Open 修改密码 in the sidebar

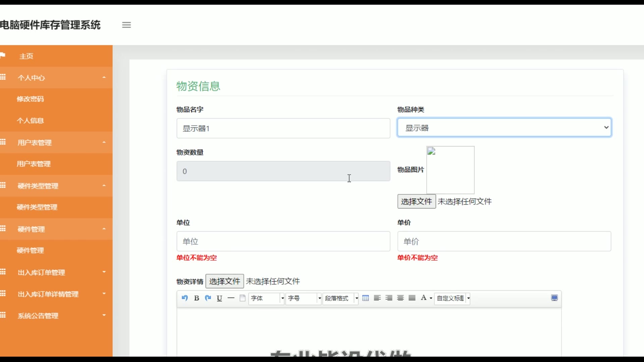tap(31, 99)
